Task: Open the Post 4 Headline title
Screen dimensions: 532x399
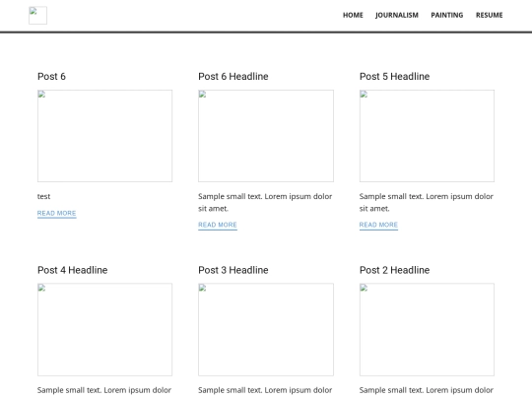Action: coord(72,270)
